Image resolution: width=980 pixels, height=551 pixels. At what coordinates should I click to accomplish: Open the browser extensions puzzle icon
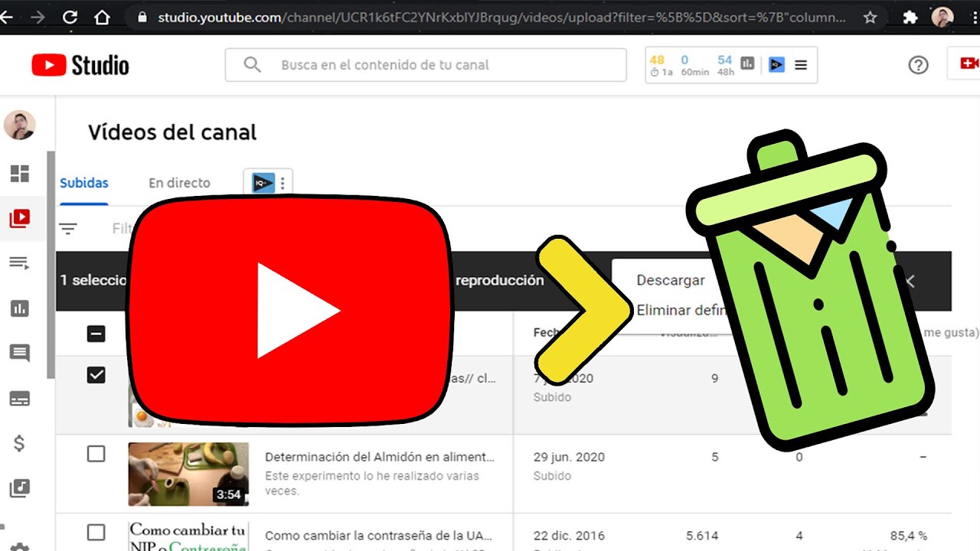910,17
